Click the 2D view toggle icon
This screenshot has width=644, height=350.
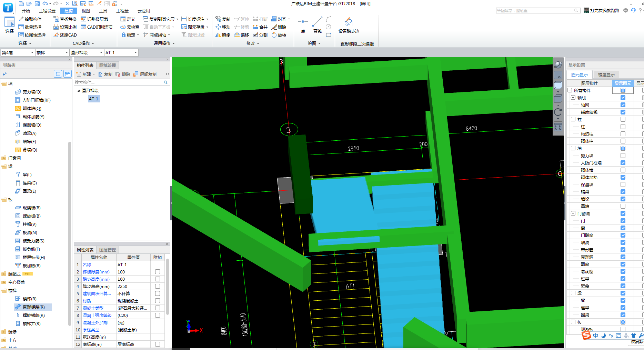(558, 75)
